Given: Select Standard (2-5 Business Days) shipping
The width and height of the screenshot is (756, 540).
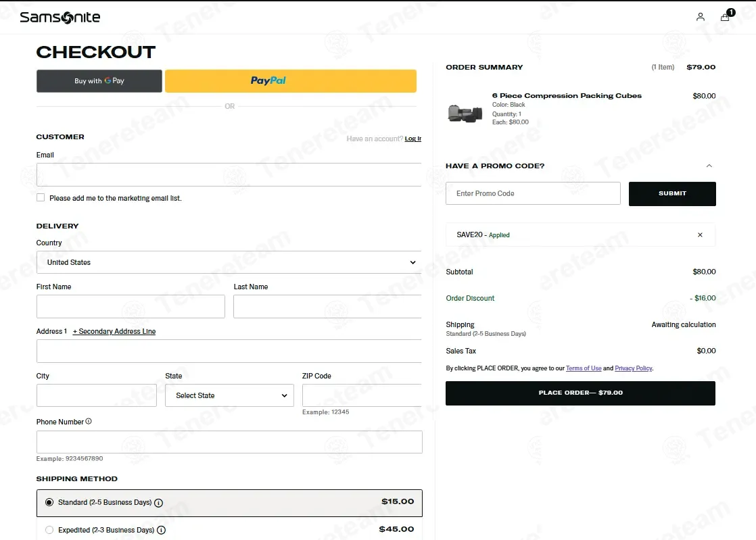Looking at the screenshot, I should pyautogui.click(x=49, y=502).
